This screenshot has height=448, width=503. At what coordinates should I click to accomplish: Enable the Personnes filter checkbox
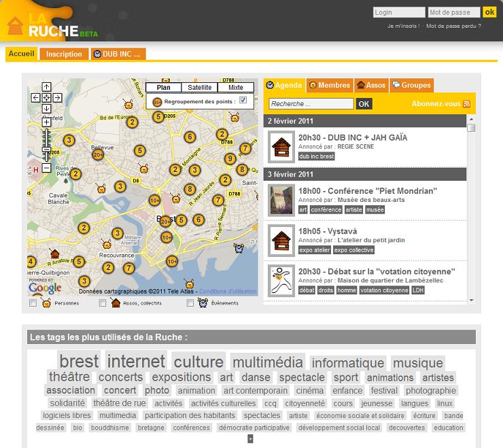click(x=33, y=303)
